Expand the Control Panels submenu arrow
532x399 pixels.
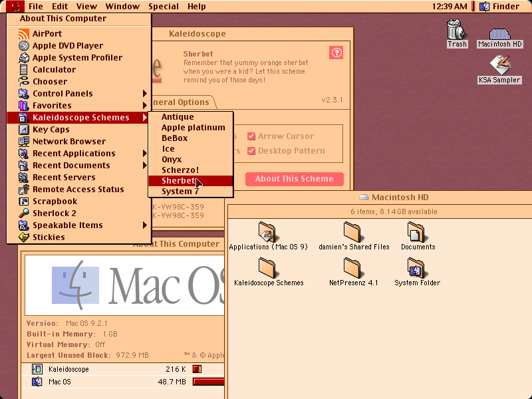(x=145, y=93)
